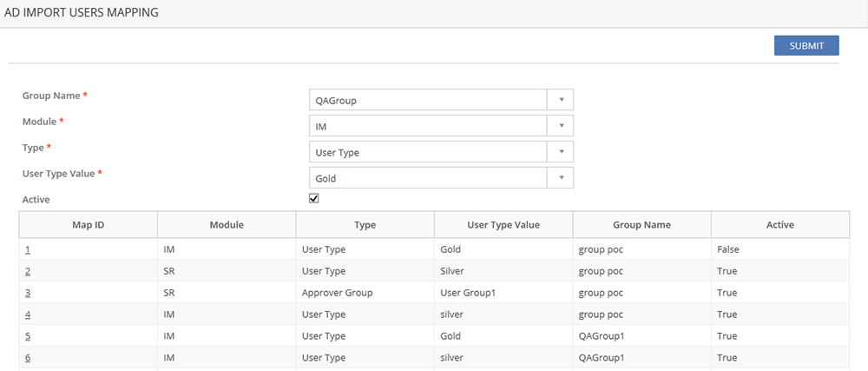Expand the User Type Value dropdown arrow

[561, 178]
